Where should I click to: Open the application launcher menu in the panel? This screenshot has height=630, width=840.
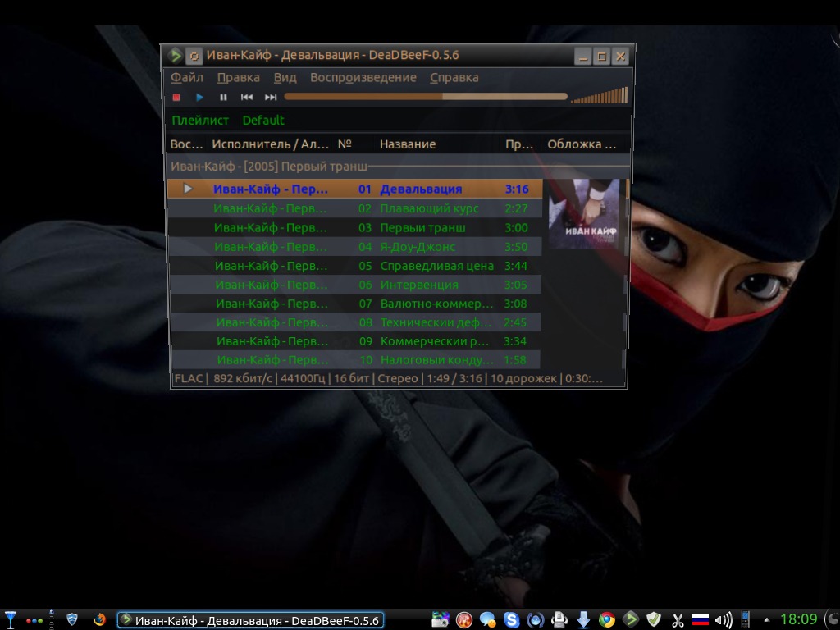[x=10, y=620]
